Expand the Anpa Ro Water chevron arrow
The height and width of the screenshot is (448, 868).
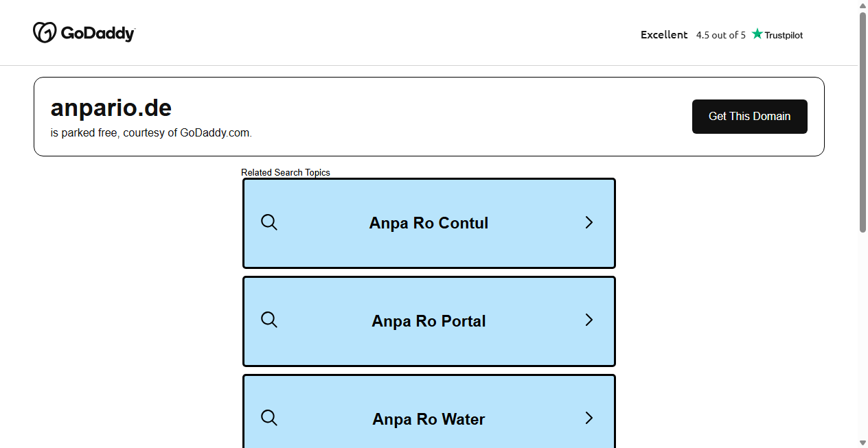[x=589, y=418]
